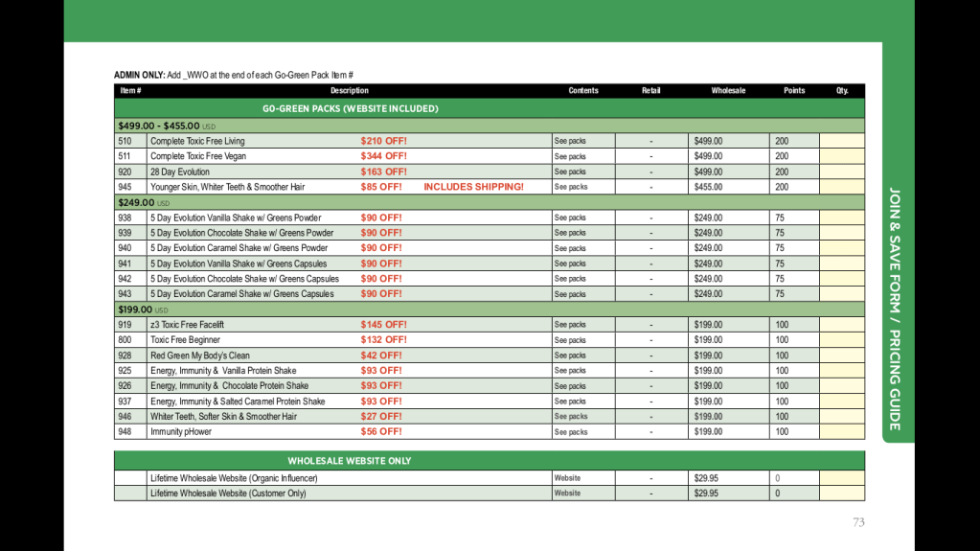This screenshot has width=980, height=551.
Task: Click the WHOLESALE WEBSITE ONLY header bar
Action: [x=350, y=461]
